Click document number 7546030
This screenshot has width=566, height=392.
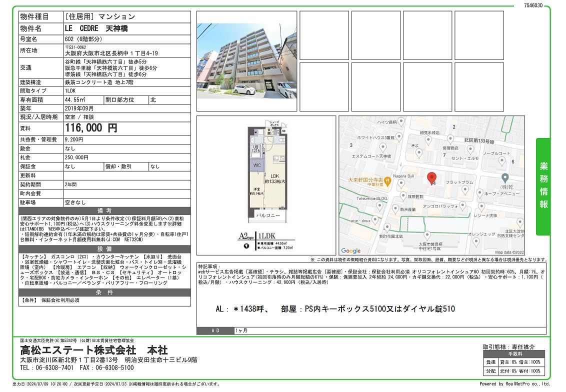pos(533,5)
